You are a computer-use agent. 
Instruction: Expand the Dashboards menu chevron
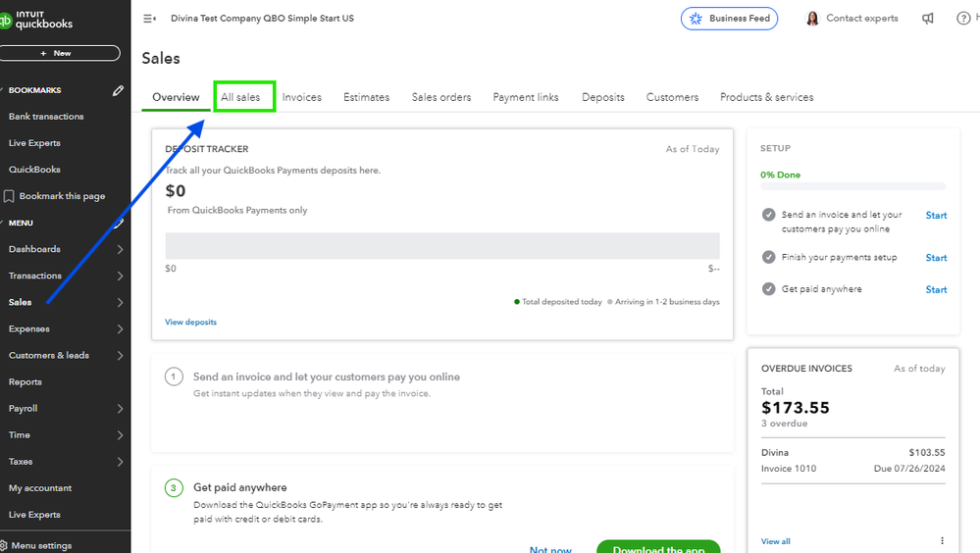point(120,249)
